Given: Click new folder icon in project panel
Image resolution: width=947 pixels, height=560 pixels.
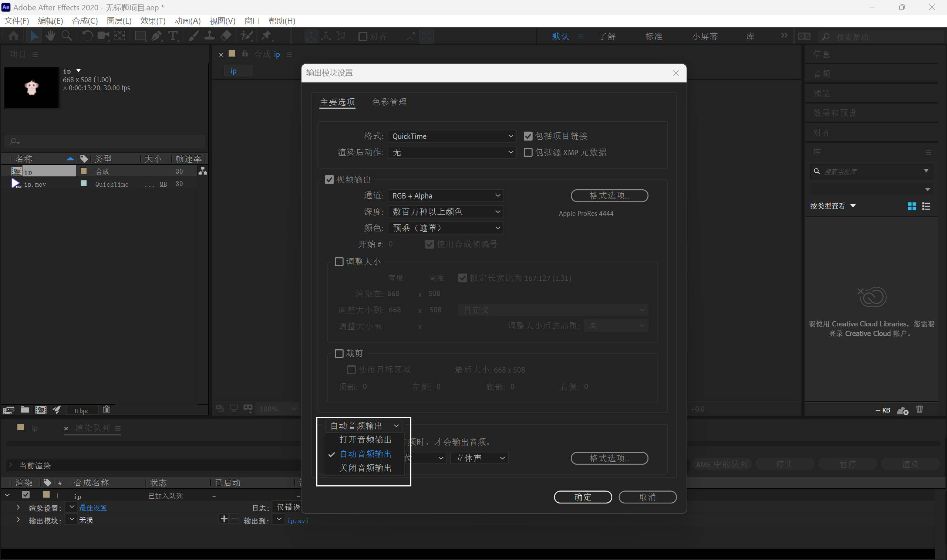Looking at the screenshot, I should click(25, 410).
